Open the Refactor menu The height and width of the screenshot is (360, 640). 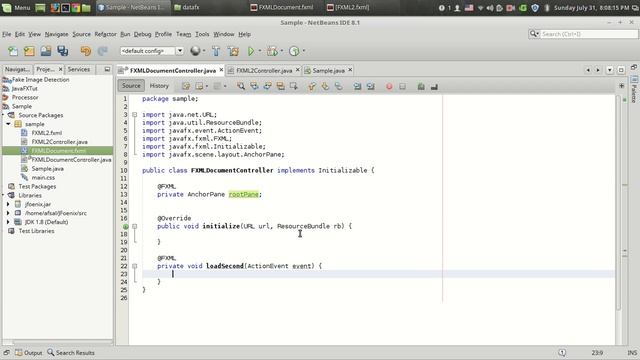click(105, 34)
